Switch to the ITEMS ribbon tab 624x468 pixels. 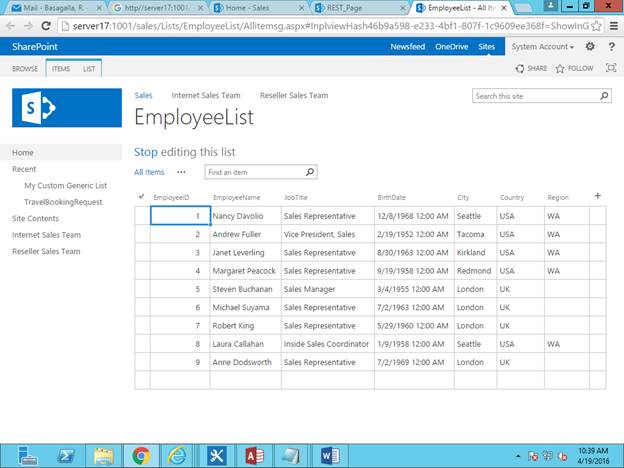point(61,69)
